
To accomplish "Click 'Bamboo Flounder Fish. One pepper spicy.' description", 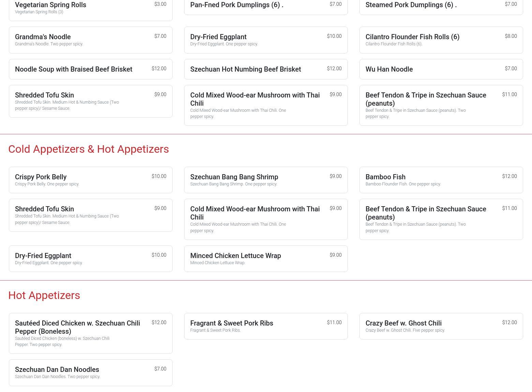I will [x=403, y=184].
